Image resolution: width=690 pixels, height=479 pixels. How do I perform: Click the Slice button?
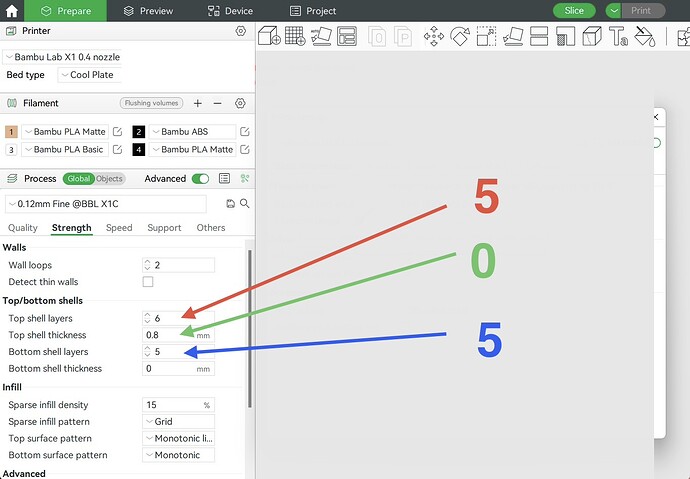click(x=574, y=11)
